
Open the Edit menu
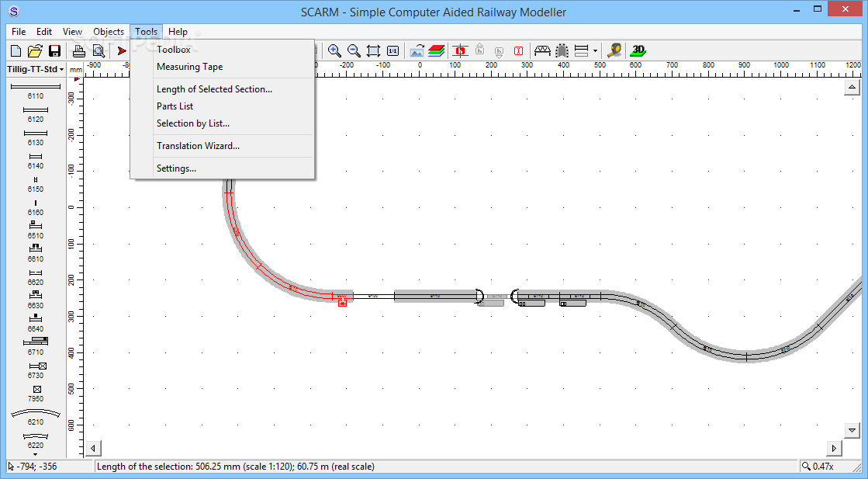pos(44,32)
